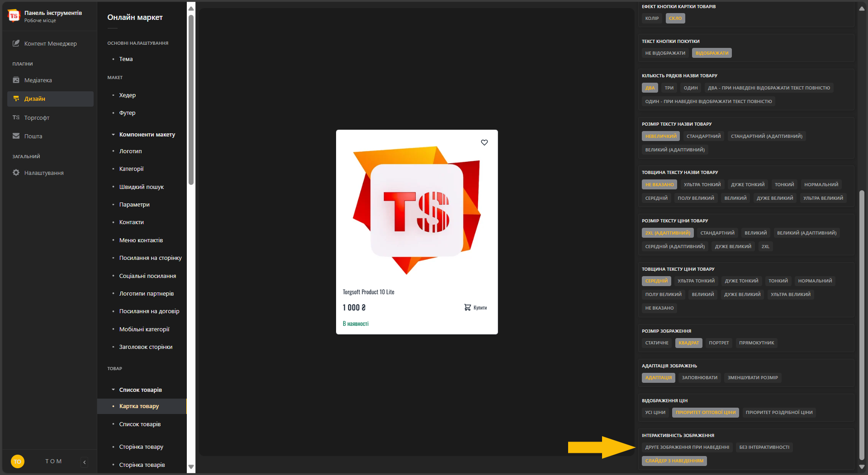Open Мобільні категорії item
Viewport: 868px width, 475px height.
(144, 329)
